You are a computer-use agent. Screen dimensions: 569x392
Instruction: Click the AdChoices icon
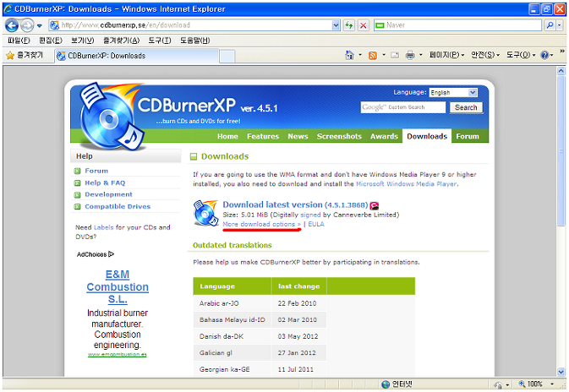[x=112, y=254]
